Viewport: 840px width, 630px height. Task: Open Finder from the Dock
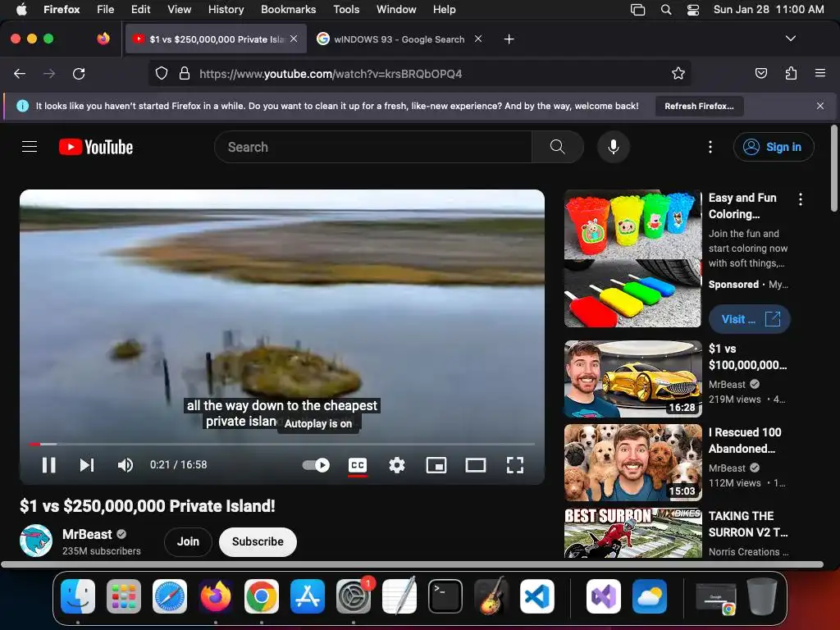(78, 596)
